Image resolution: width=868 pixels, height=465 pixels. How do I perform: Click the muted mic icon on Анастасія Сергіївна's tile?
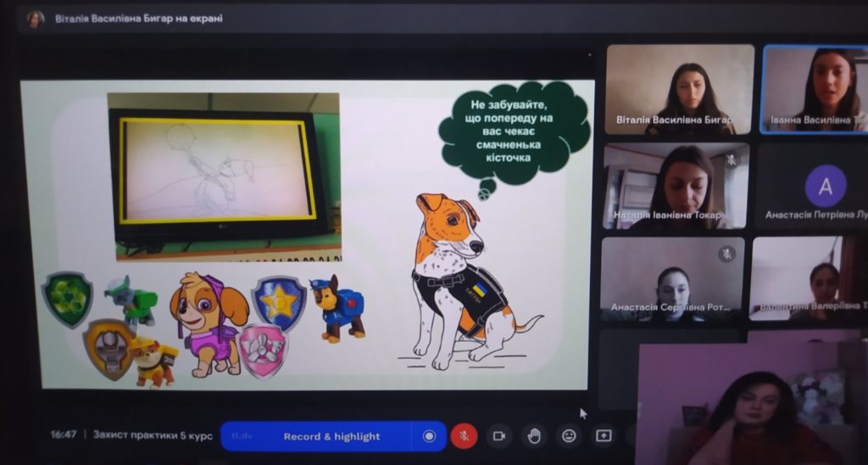coord(726,255)
